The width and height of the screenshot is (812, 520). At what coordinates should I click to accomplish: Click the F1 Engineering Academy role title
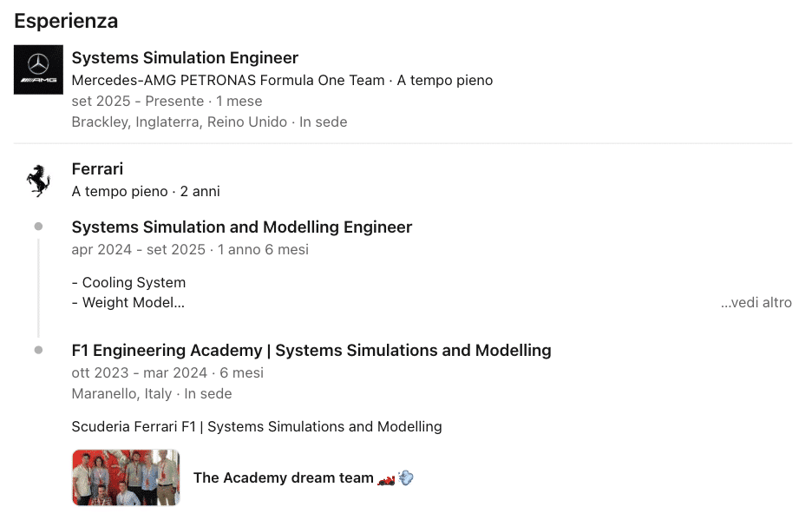[x=311, y=351]
